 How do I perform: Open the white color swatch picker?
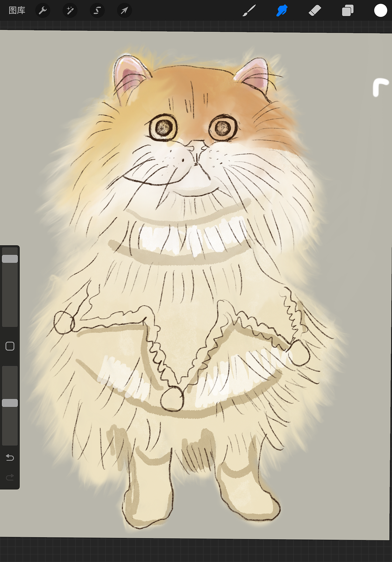[381, 11]
